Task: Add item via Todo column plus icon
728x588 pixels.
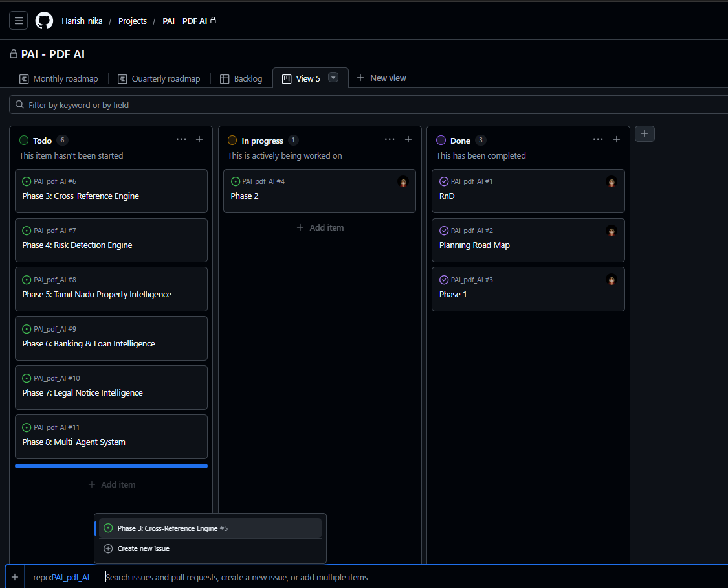Action: point(199,139)
